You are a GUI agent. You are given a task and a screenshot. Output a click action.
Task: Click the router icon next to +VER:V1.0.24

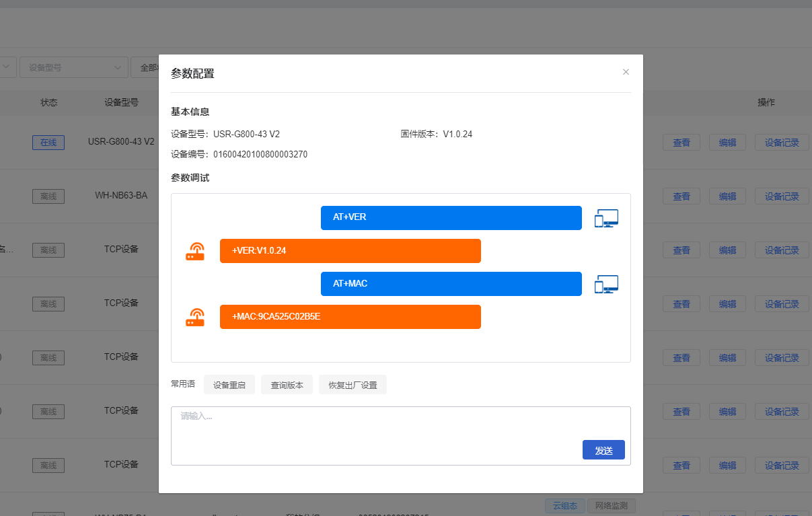[195, 251]
